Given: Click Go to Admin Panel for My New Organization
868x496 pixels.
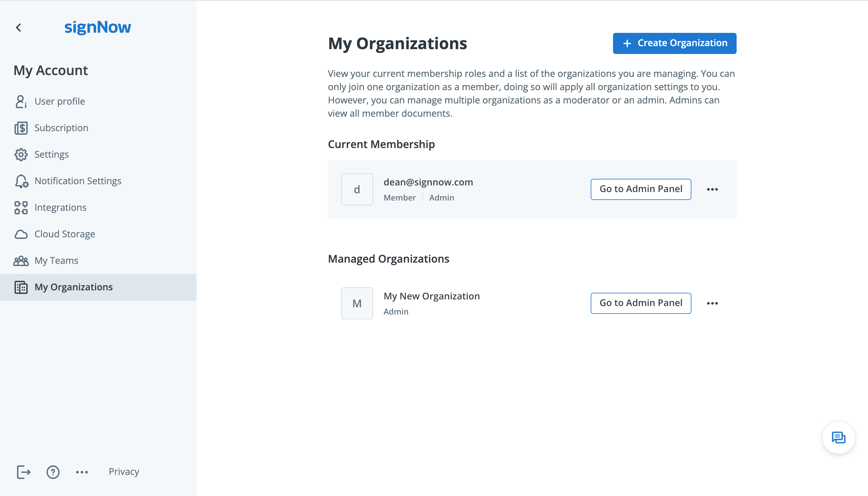Looking at the screenshot, I should pos(641,303).
